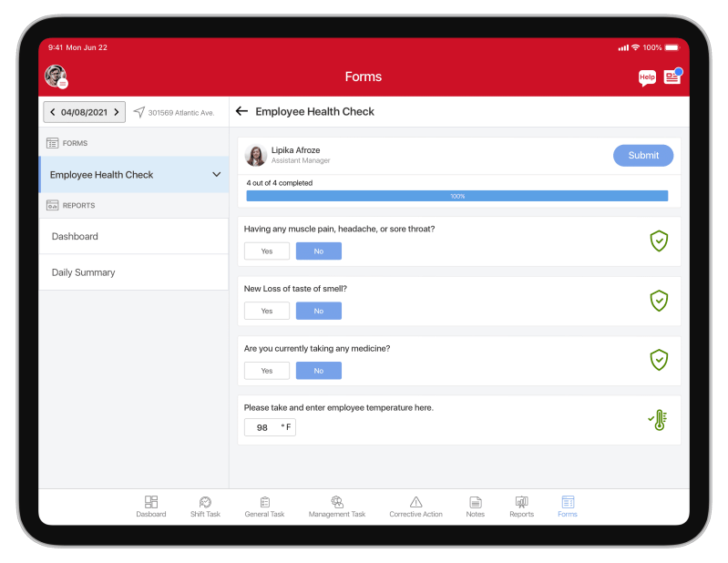Select No for new loss of taste
The height and width of the screenshot is (563, 728).
[x=319, y=311]
